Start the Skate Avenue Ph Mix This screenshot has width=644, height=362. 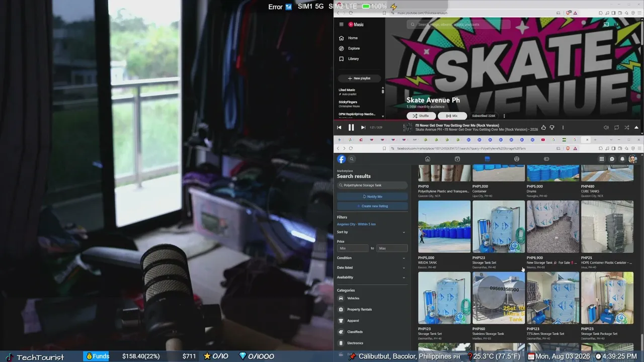(x=451, y=116)
